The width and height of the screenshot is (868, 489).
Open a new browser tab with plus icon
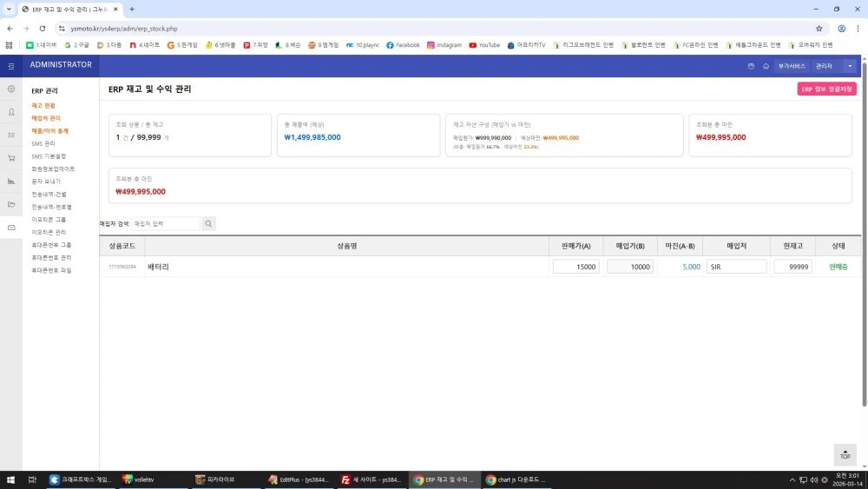[132, 9]
